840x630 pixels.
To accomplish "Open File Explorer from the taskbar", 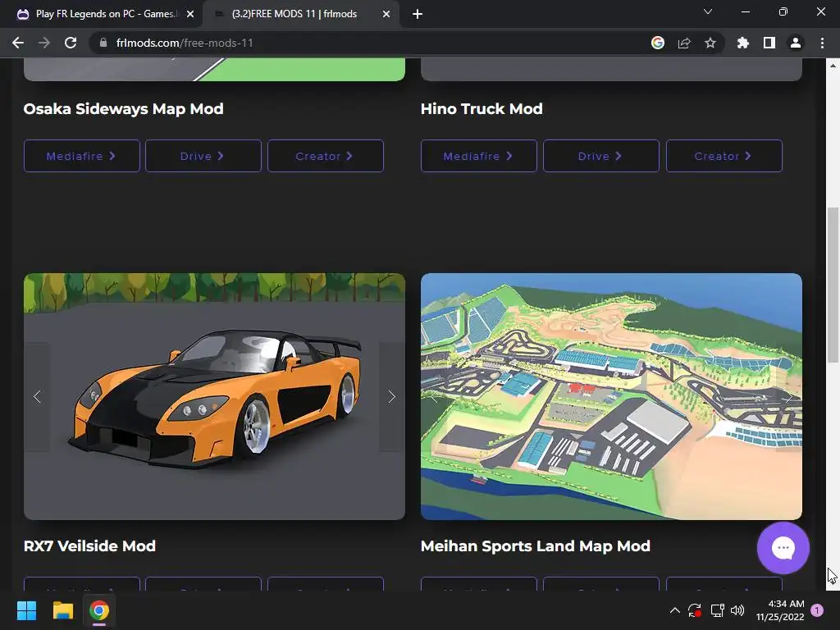I will tap(62, 610).
